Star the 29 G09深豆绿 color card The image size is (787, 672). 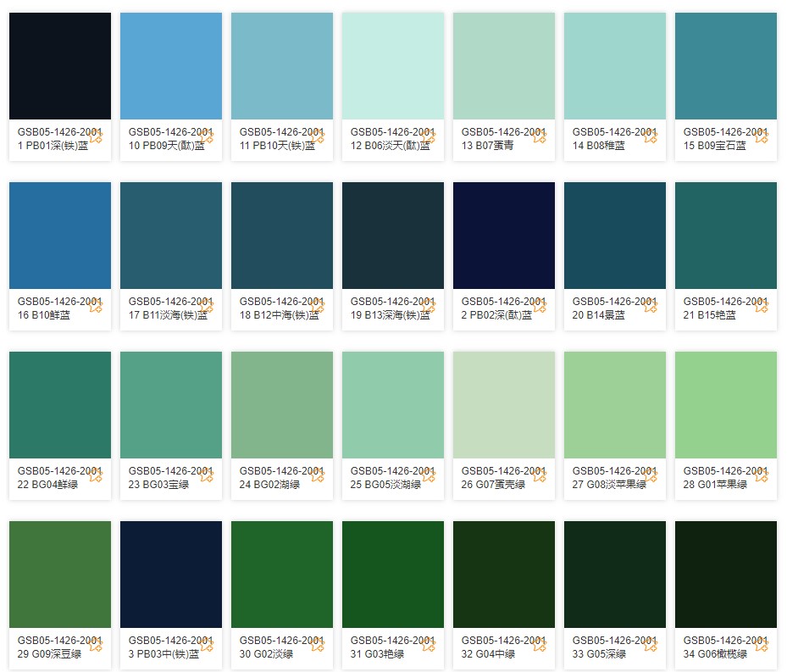96,646
